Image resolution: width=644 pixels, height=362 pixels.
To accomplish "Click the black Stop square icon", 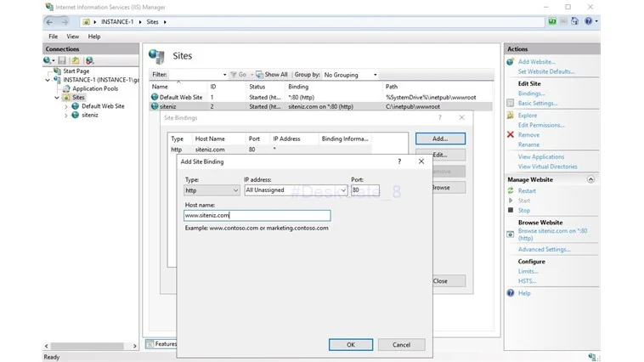I will [511, 211].
